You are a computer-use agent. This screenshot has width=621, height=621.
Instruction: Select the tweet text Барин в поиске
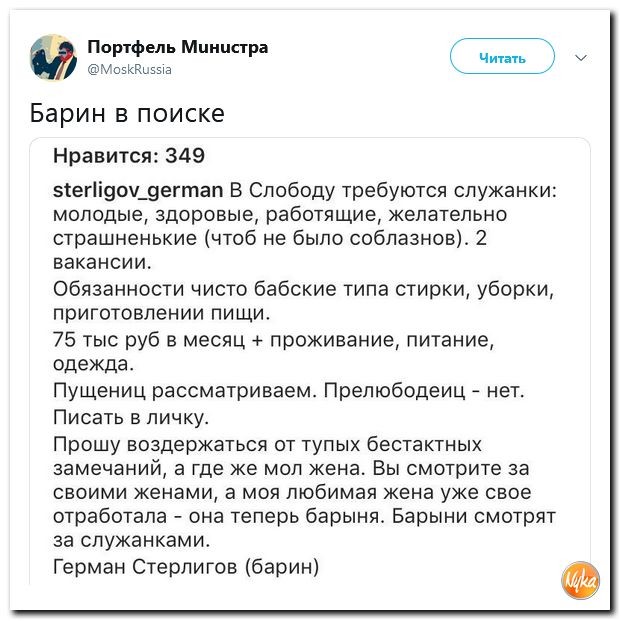coord(125,112)
